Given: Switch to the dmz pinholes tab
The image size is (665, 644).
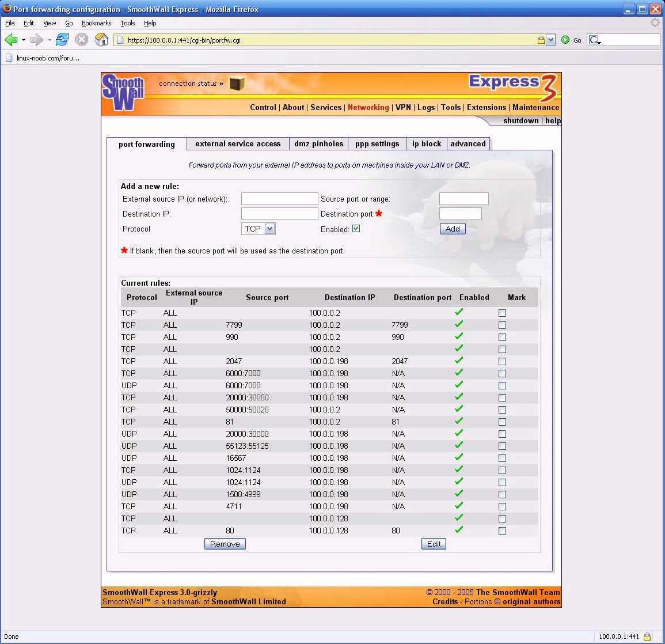Looking at the screenshot, I should click(319, 144).
